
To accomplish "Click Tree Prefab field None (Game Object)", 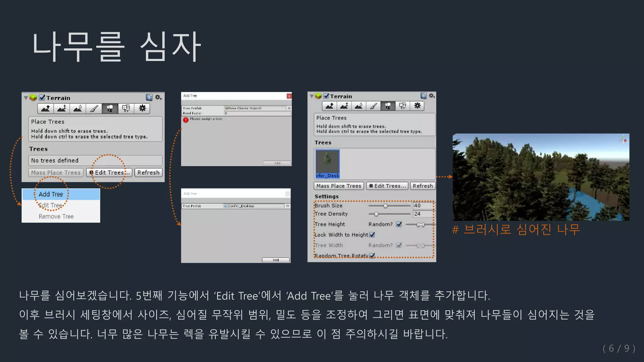I will pos(255,108).
